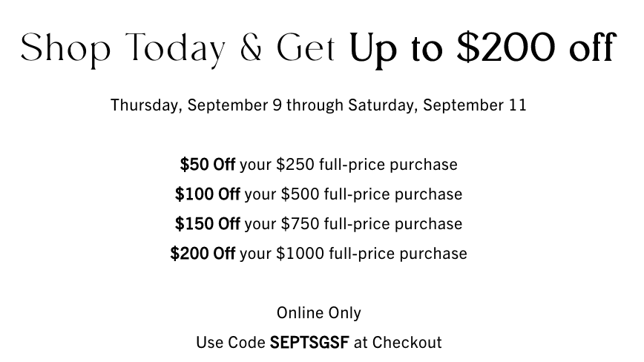Click the promo code SEPTSGSF
644x362 pixels.
coord(309,343)
